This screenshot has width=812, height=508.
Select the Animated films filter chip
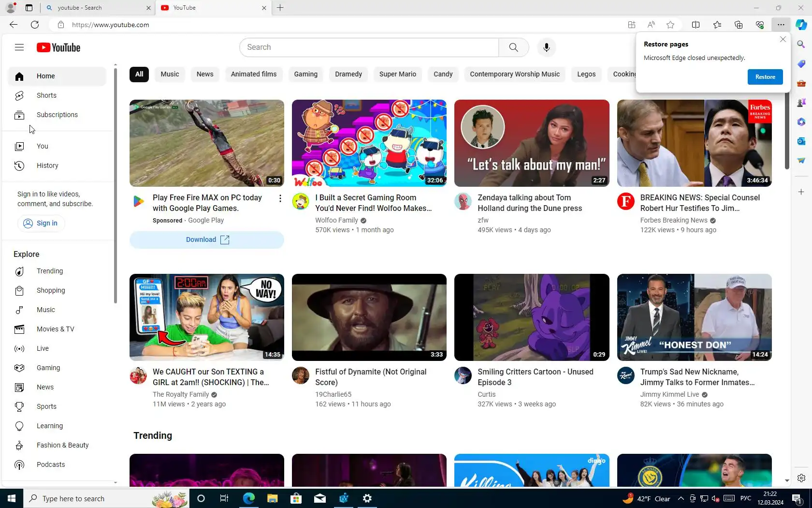click(254, 74)
